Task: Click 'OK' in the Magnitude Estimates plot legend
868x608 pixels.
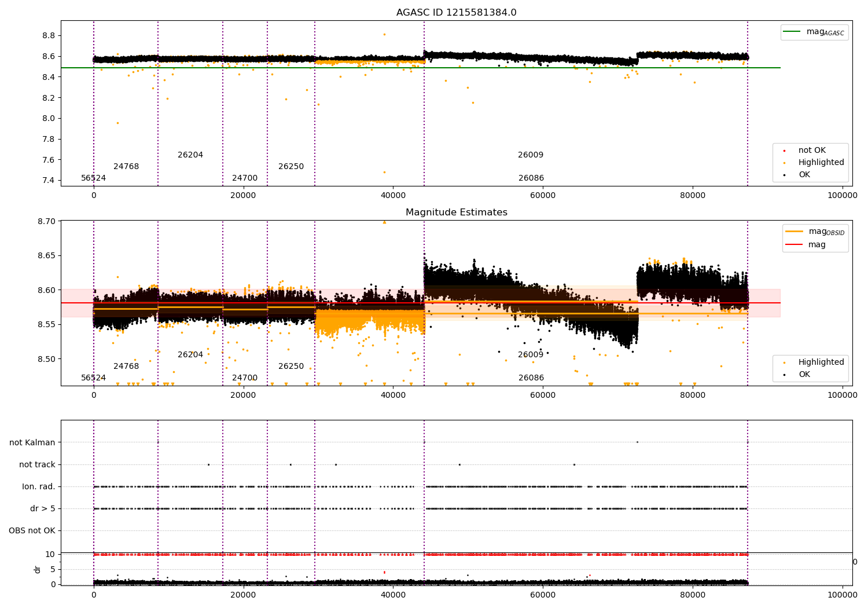Action: pos(804,375)
